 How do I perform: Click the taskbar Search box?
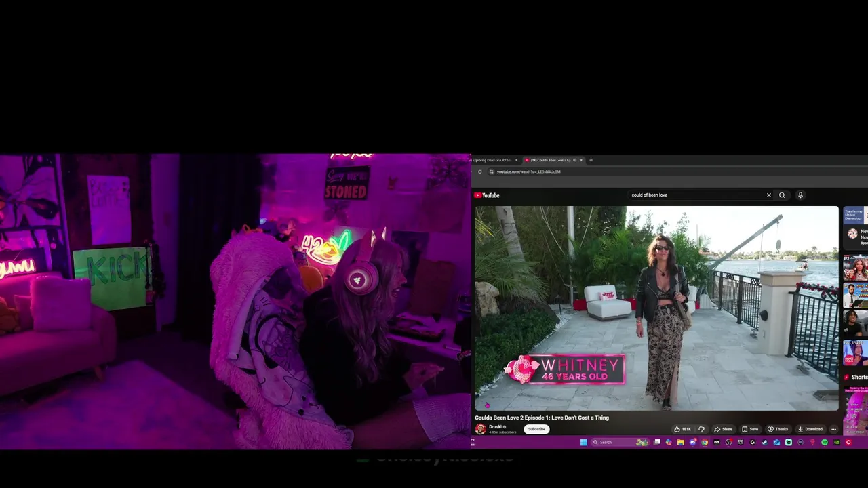click(x=620, y=442)
